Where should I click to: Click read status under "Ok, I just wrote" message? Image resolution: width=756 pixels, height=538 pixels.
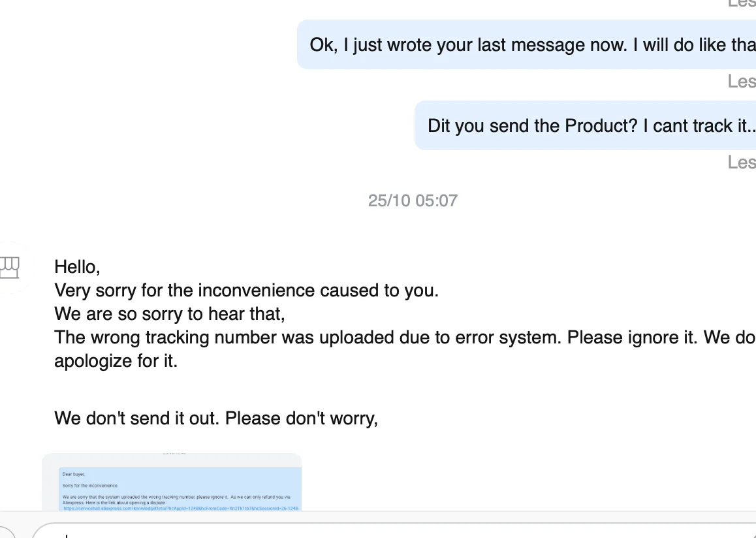point(742,82)
